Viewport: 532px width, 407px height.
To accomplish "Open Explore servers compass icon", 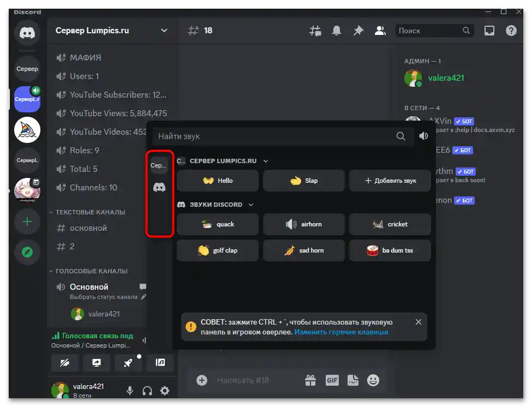I will [x=27, y=252].
